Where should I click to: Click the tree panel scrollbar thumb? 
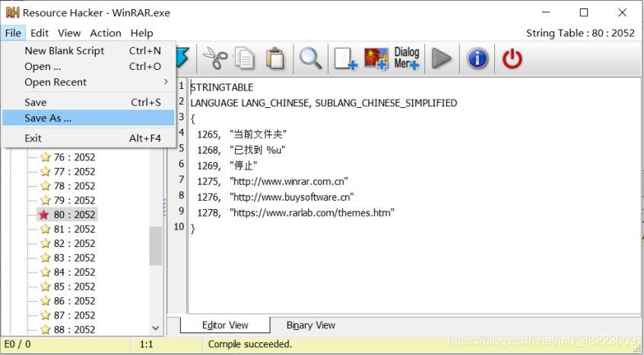pyautogui.click(x=155, y=246)
